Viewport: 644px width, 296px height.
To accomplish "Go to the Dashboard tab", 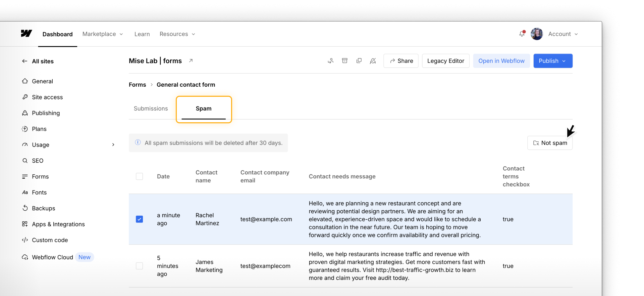I will click(x=57, y=34).
